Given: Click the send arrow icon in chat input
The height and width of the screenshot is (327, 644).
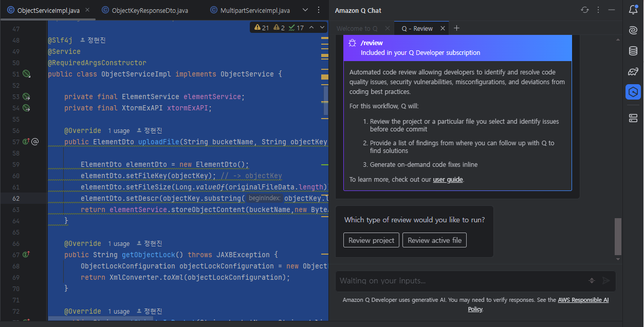Looking at the screenshot, I should [606, 280].
